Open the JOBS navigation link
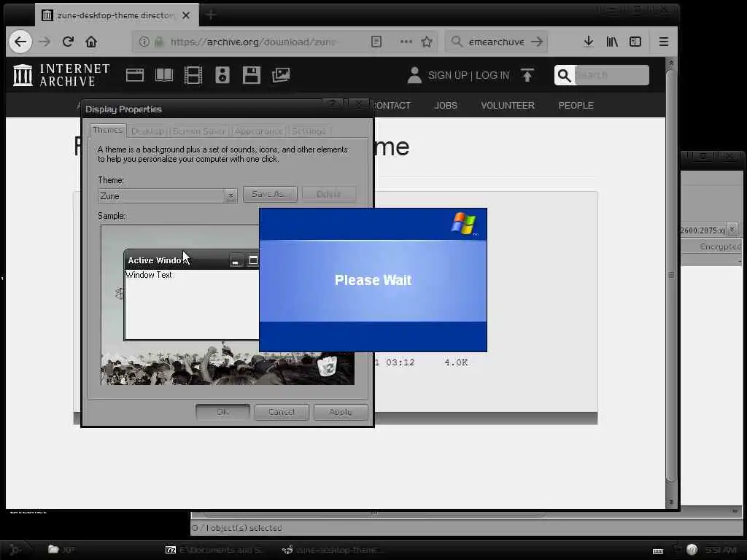 [x=446, y=105]
